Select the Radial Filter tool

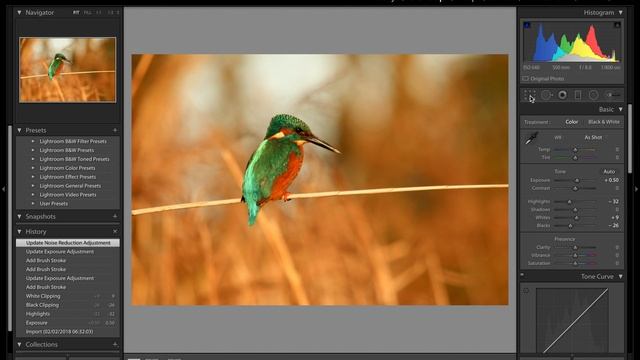(593, 95)
